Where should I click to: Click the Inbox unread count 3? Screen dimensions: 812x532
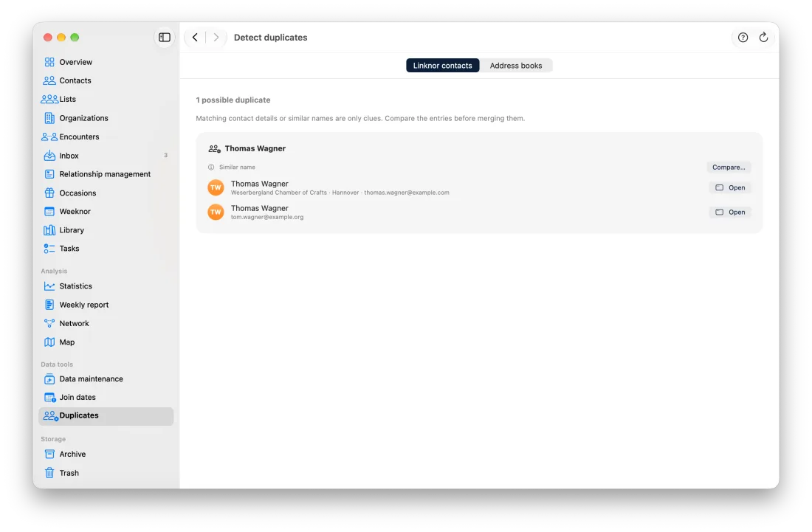pyautogui.click(x=165, y=155)
